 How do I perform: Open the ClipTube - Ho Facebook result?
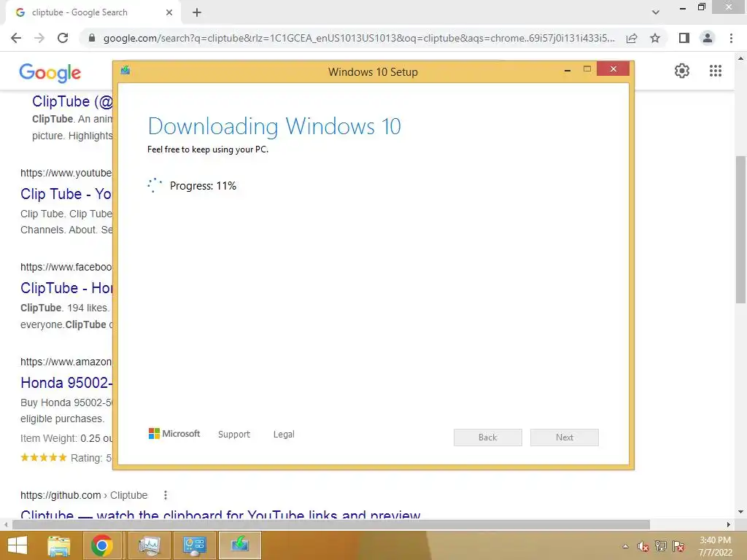tap(66, 287)
